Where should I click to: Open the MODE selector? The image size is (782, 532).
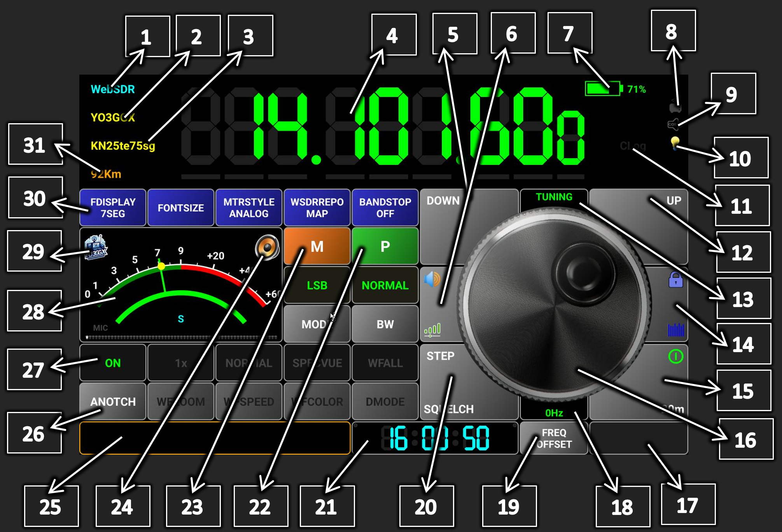[x=317, y=324]
